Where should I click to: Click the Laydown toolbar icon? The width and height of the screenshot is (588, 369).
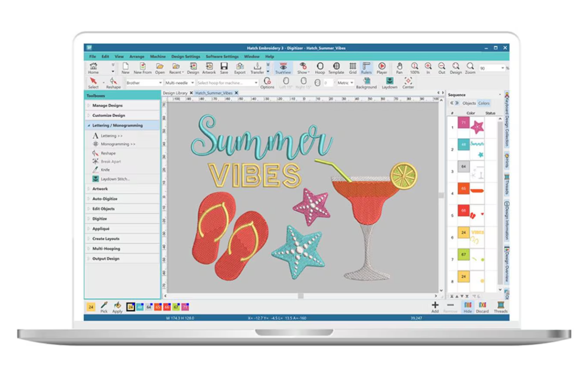point(389,83)
